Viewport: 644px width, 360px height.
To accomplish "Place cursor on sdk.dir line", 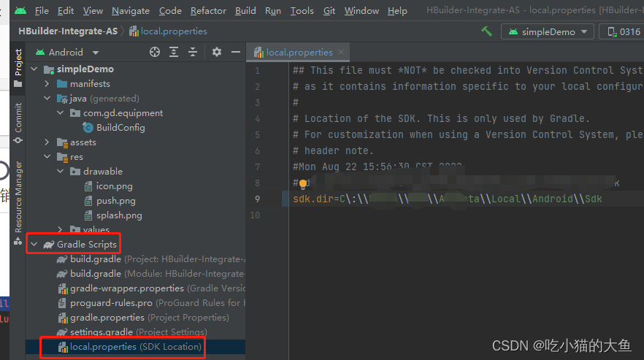I will point(448,199).
